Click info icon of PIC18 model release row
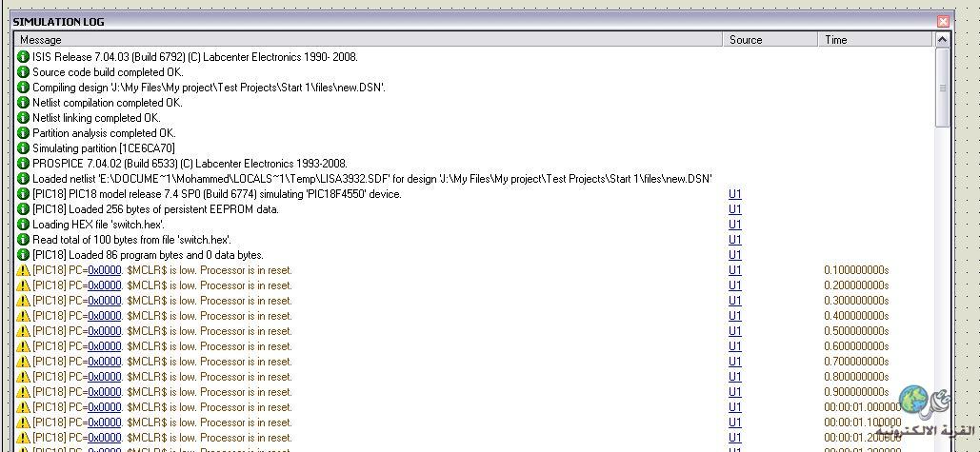The width and height of the screenshot is (980, 452). tap(23, 194)
